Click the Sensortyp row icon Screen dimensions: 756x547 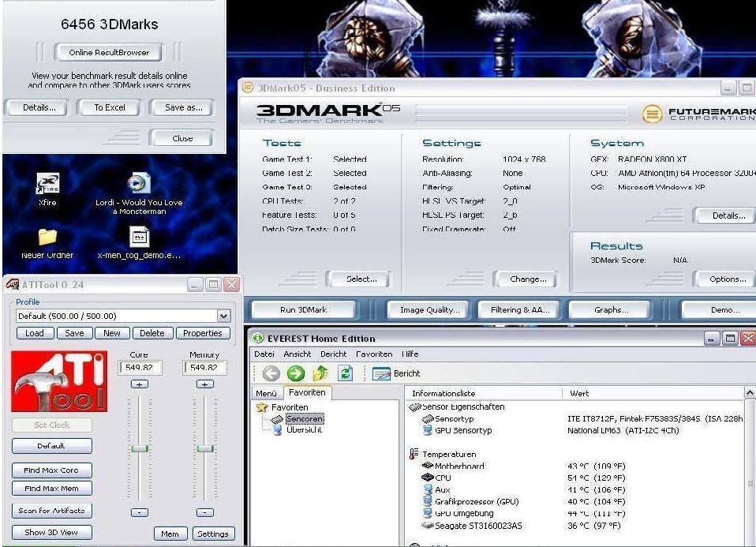pyautogui.click(x=427, y=418)
